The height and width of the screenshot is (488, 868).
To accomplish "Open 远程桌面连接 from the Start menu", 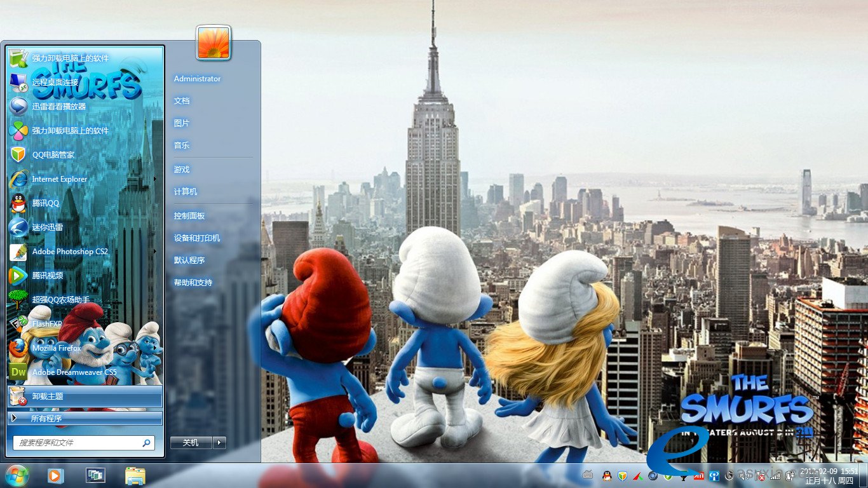I will click(84, 82).
